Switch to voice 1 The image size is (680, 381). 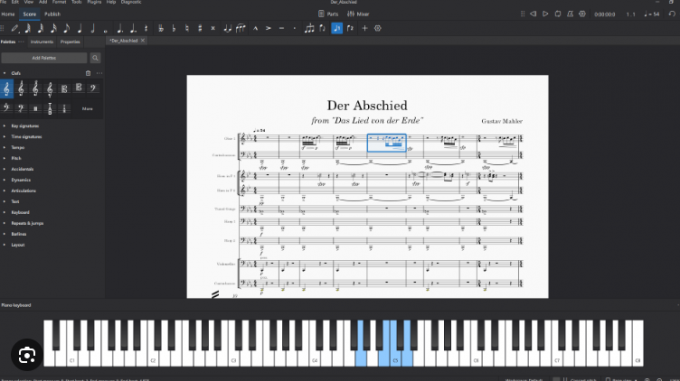(x=337, y=29)
